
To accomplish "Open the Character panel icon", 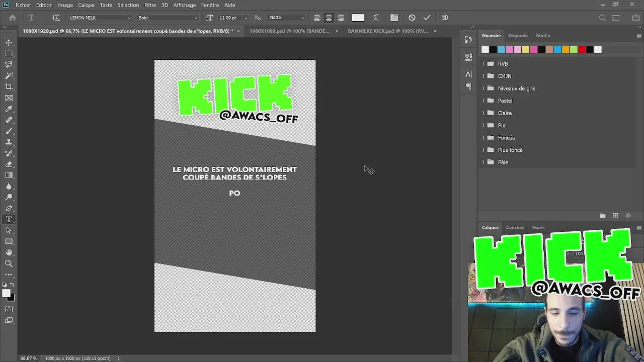I will coord(468,74).
